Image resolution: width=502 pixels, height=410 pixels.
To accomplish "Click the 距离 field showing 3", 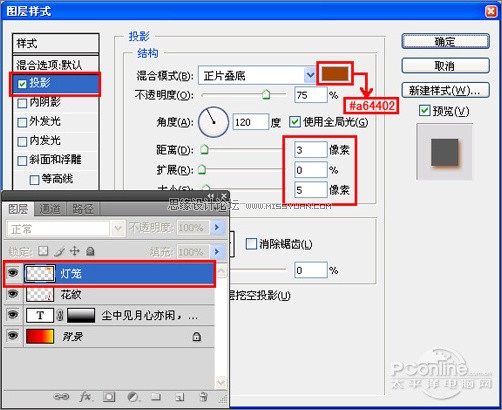I will (x=311, y=150).
